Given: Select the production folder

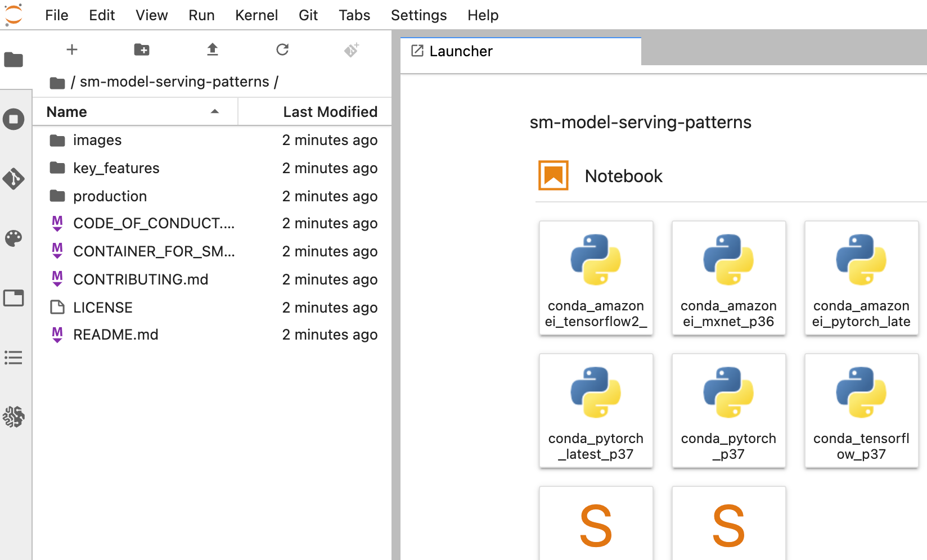Looking at the screenshot, I should 212,196.
